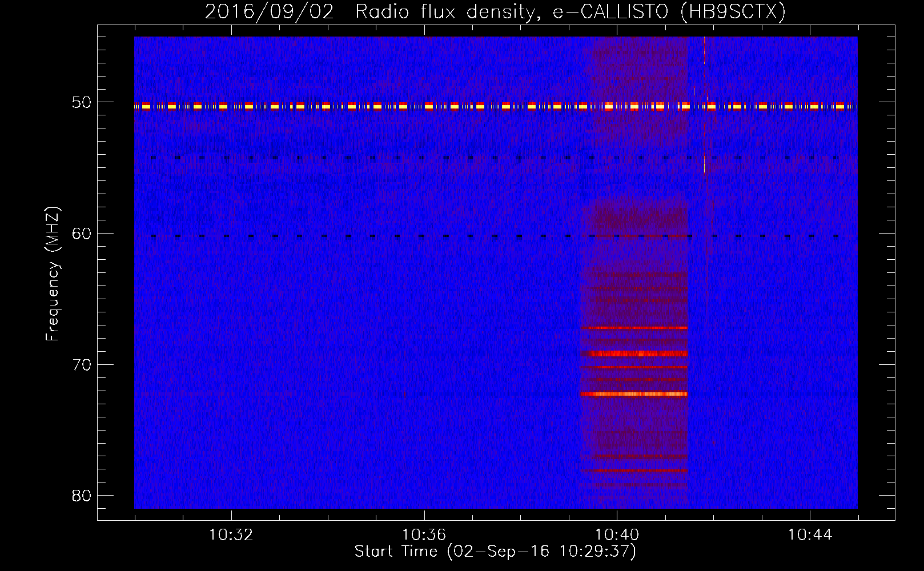Click the '60' frequency tick label
The height and width of the screenshot is (571, 924).
click(x=82, y=234)
